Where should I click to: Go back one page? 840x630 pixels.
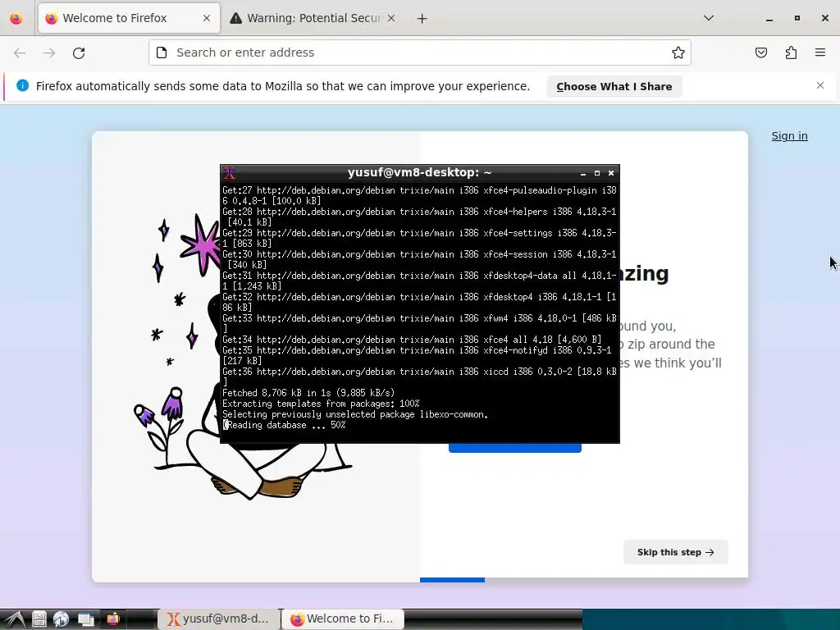20,52
